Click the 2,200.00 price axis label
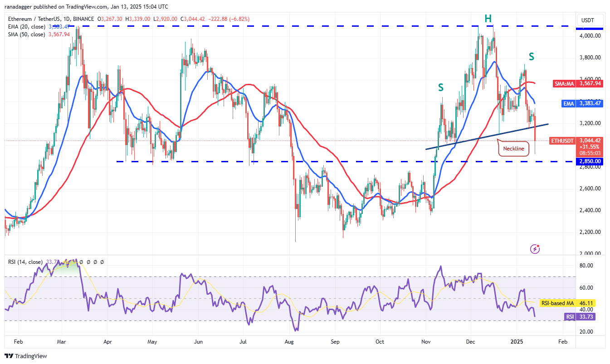The height and width of the screenshot is (364, 610). point(590,232)
